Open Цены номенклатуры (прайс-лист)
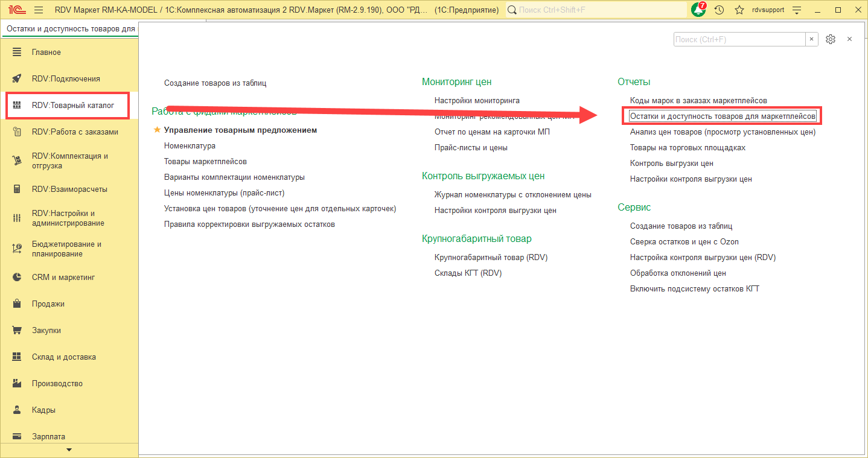 click(224, 192)
